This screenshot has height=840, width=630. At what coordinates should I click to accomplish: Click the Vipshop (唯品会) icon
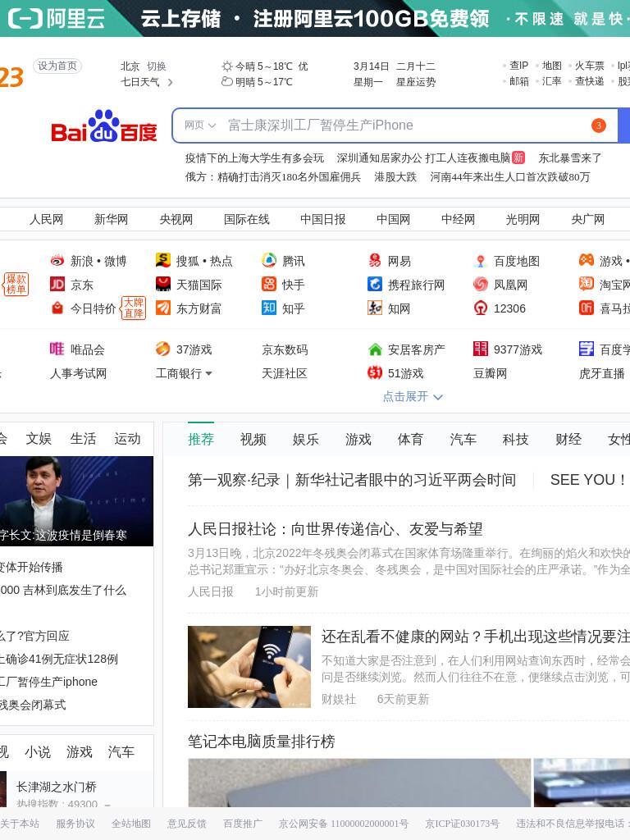tap(57, 349)
